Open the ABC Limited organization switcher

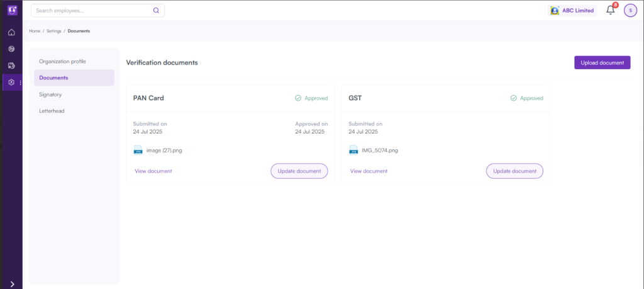tap(572, 11)
